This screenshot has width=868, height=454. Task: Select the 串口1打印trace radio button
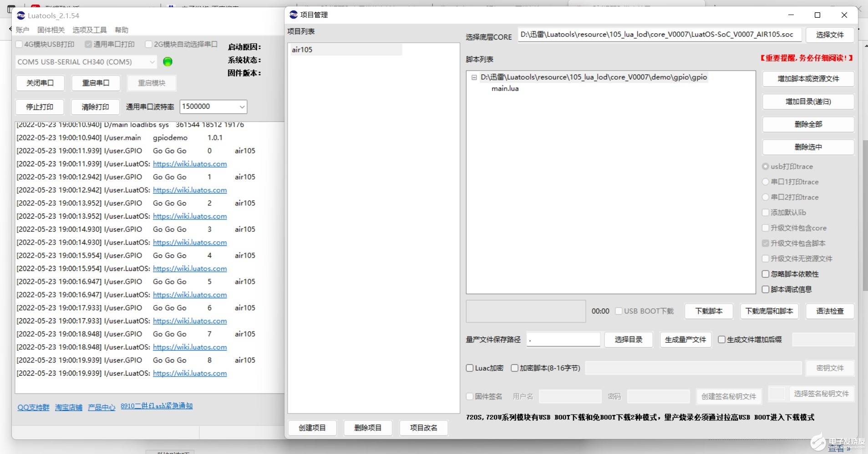coord(766,182)
